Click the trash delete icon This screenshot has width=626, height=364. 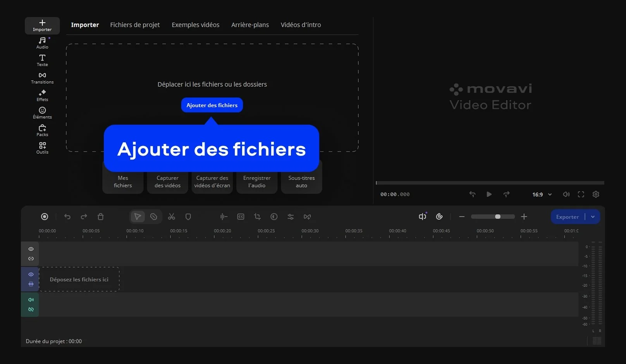click(101, 217)
